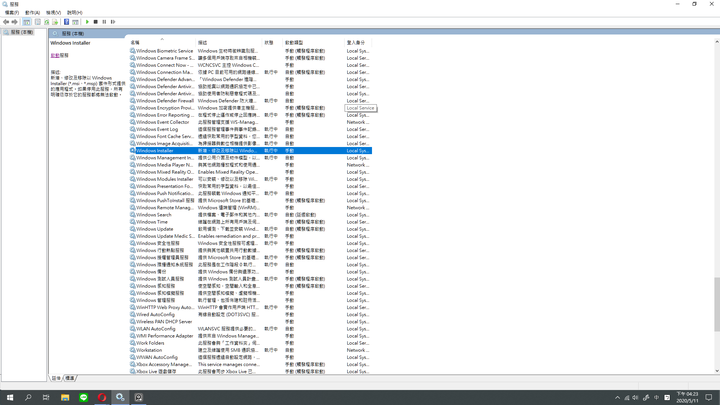The image size is (720, 405).
Task: Switch to the Extended view tab
Action: [56, 378]
